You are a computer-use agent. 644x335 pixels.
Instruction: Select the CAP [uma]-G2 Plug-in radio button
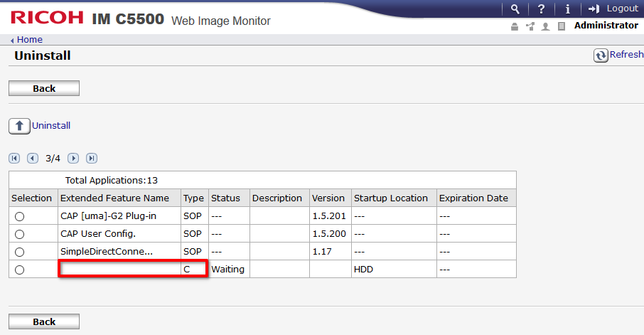pyautogui.click(x=20, y=216)
